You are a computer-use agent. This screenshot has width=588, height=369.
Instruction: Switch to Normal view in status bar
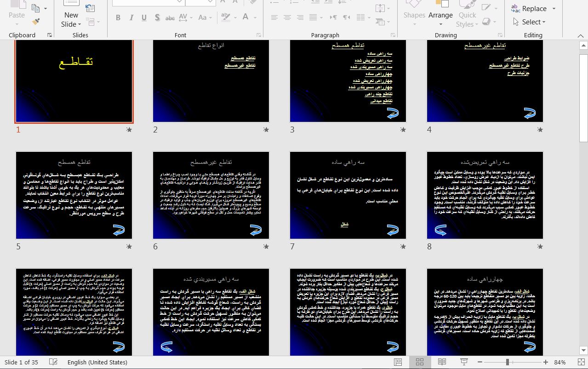[x=398, y=362]
